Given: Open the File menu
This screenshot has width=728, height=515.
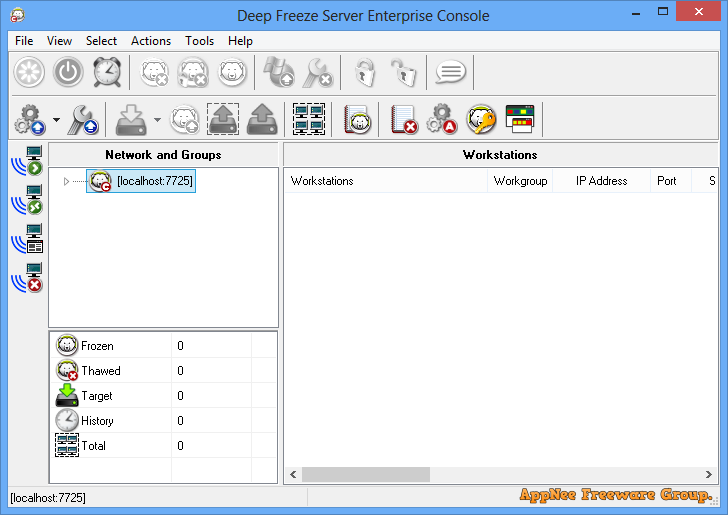Looking at the screenshot, I should (x=24, y=41).
